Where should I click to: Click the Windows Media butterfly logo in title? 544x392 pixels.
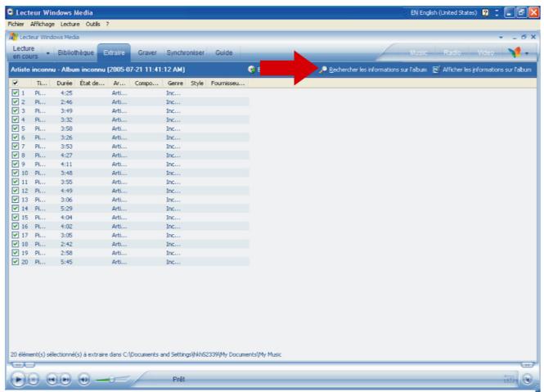pos(14,37)
